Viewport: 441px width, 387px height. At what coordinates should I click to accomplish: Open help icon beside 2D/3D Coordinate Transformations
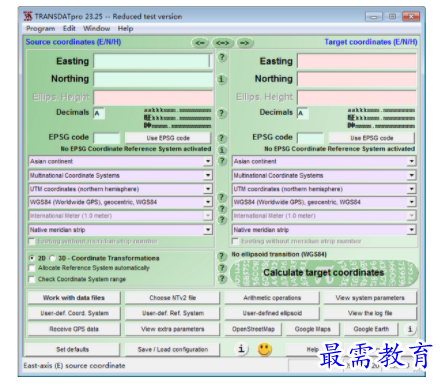click(222, 256)
